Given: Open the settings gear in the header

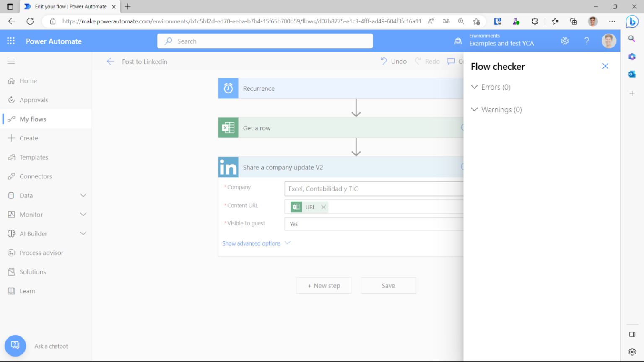Looking at the screenshot, I should 565,41.
